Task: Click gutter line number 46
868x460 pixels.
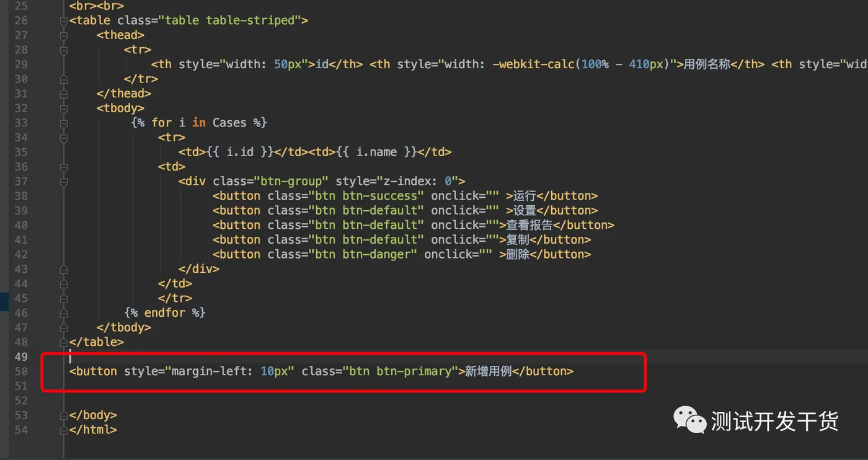Action: [x=21, y=313]
